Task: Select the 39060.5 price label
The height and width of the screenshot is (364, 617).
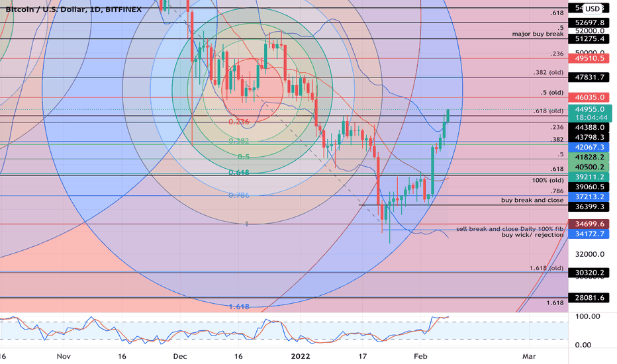Action: 589,187
